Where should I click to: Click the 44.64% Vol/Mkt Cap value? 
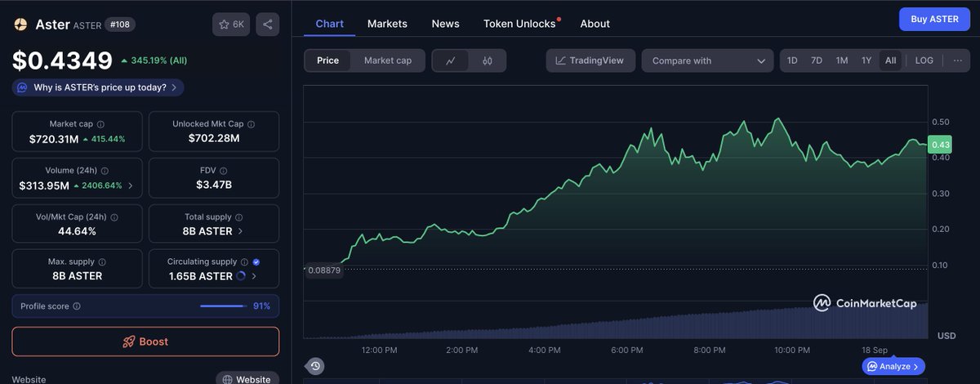coord(77,231)
